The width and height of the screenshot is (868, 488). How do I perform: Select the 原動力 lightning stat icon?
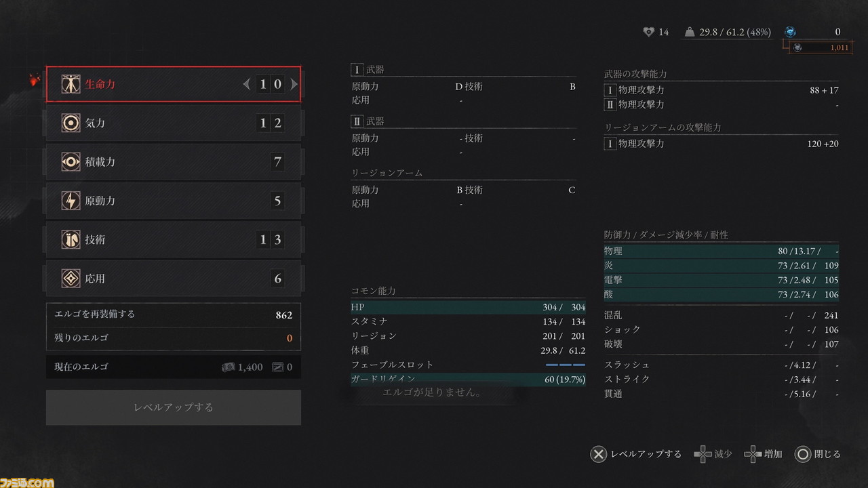[x=71, y=201]
